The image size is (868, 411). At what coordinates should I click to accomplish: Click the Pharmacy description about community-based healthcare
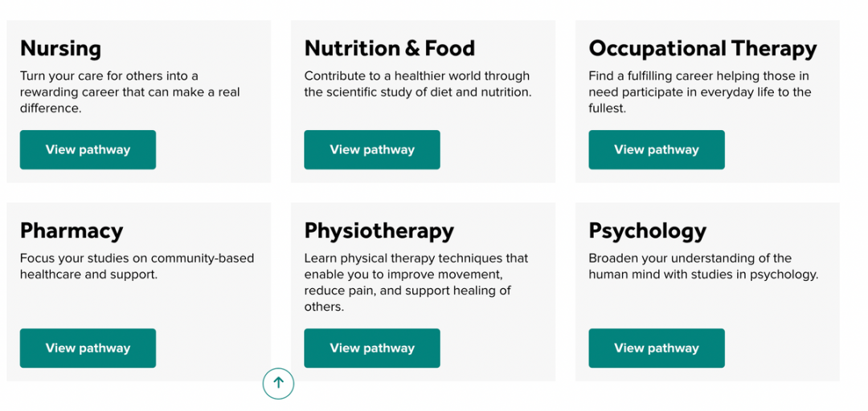coord(137,266)
